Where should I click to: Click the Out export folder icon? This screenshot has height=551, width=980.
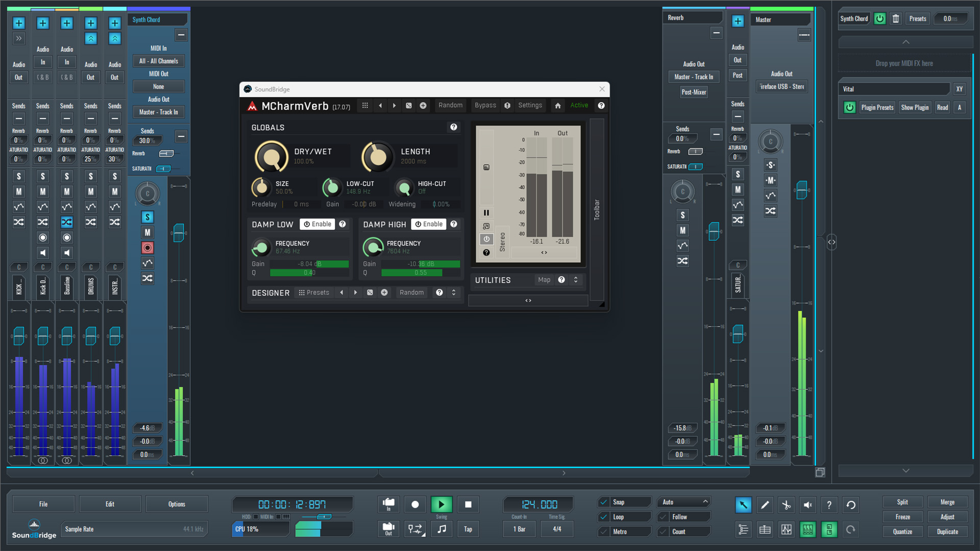[388, 529]
